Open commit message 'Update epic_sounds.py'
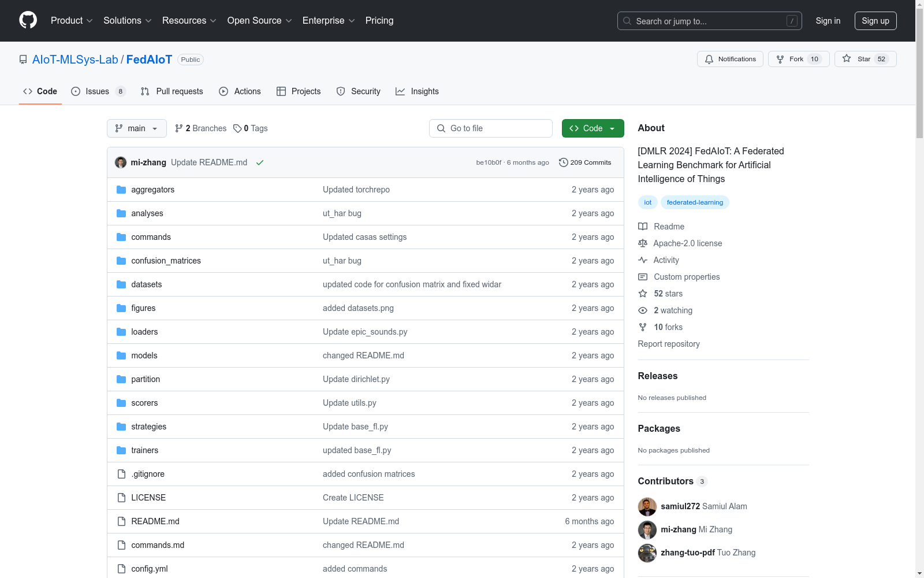Image resolution: width=924 pixels, height=578 pixels. [365, 332]
